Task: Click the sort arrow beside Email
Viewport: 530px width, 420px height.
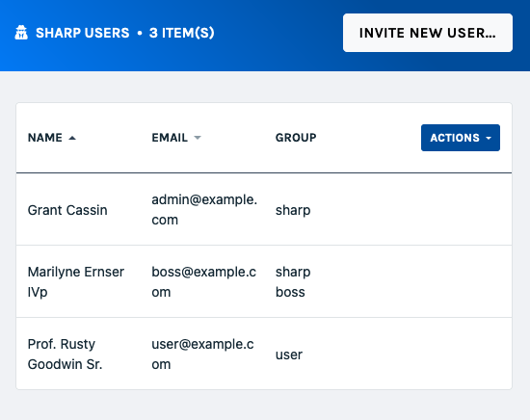Action: pyautogui.click(x=198, y=138)
